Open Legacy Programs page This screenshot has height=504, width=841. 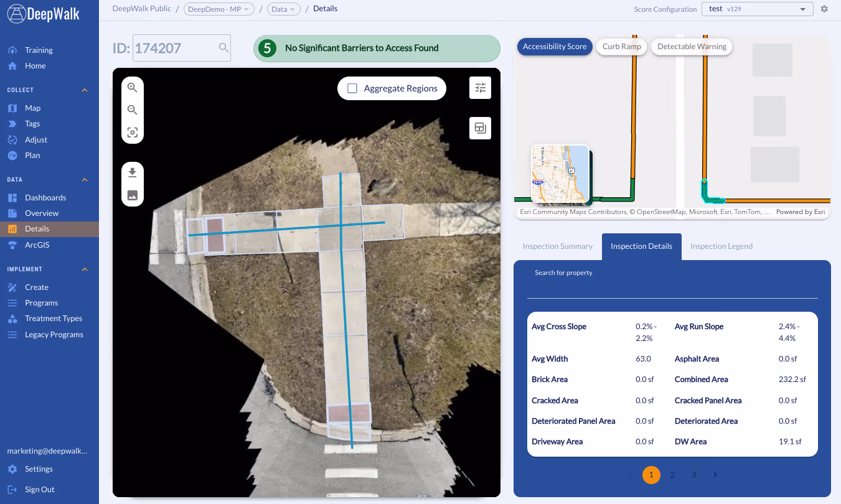click(x=54, y=334)
